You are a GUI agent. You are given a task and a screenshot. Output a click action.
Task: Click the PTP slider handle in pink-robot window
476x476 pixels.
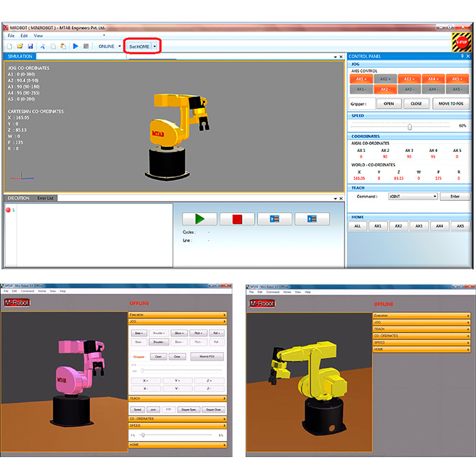142,370
